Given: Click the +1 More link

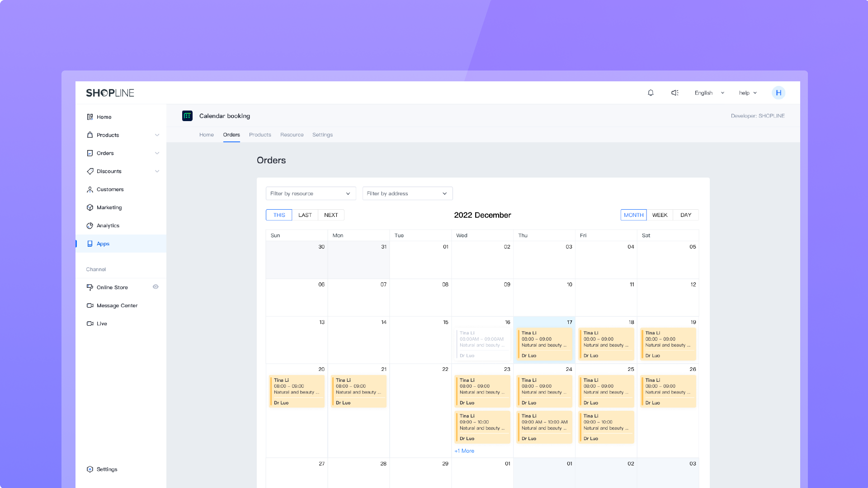Looking at the screenshot, I should coord(464,451).
